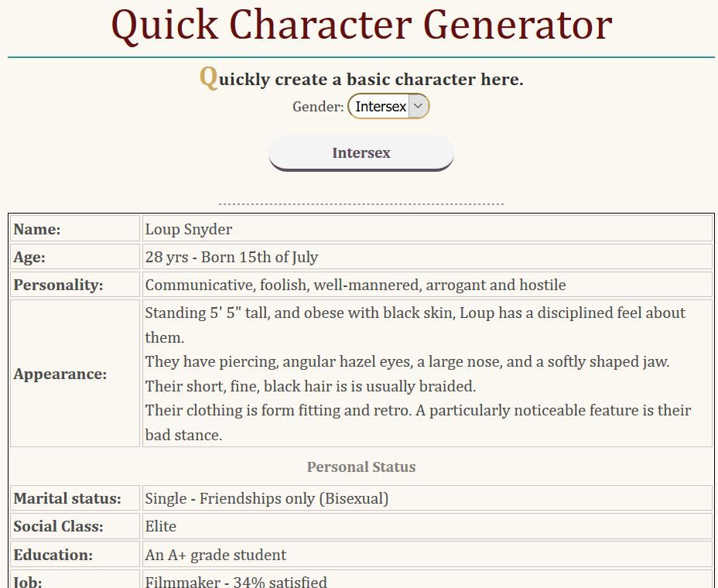
Task: Select the Age row label
Action: pos(29,257)
